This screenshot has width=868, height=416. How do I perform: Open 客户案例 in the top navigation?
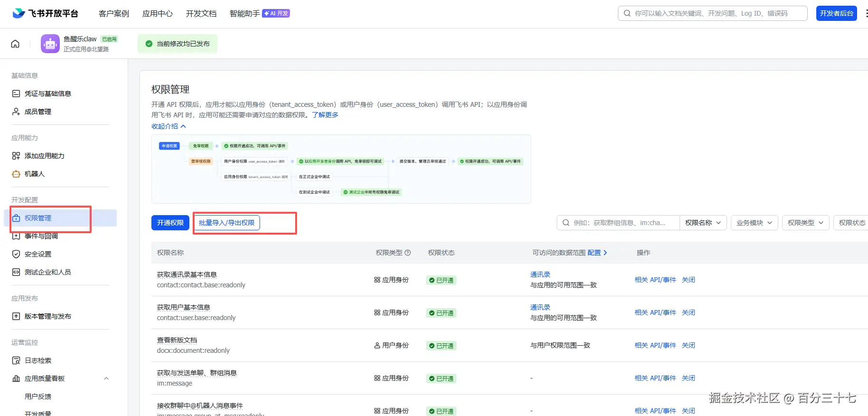114,13
